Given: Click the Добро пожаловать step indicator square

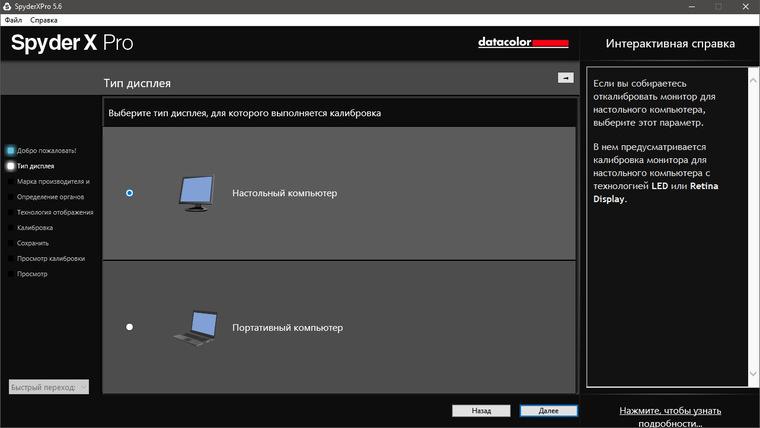Looking at the screenshot, I should 10,151.
